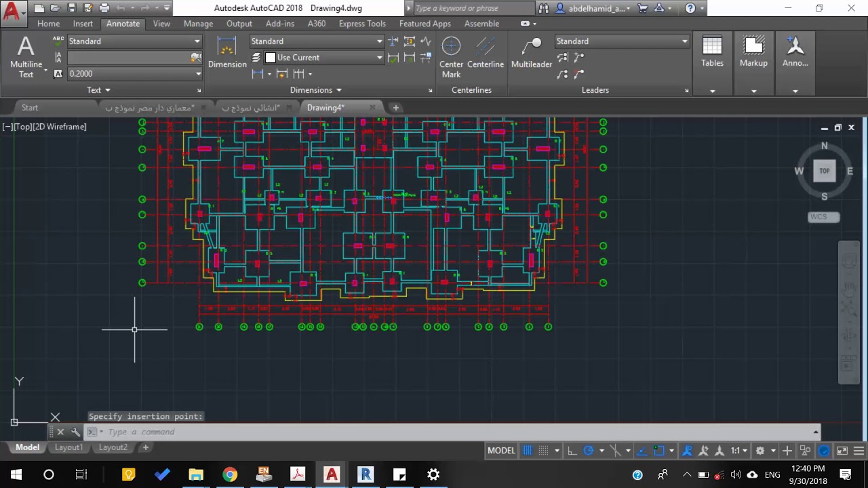This screenshot has height=488, width=868.
Task: Expand the Dimensions panel title dropdown
Action: [316, 90]
